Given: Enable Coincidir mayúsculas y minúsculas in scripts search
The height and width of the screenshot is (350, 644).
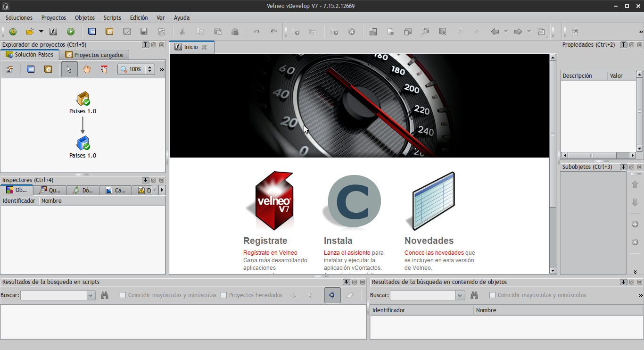Looking at the screenshot, I should [123, 295].
